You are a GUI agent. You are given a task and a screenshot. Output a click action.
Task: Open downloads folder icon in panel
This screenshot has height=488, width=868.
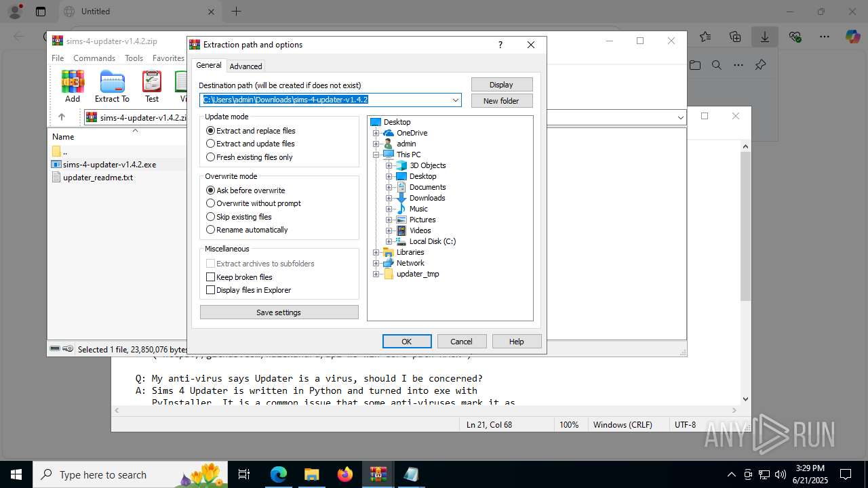pos(695,65)
